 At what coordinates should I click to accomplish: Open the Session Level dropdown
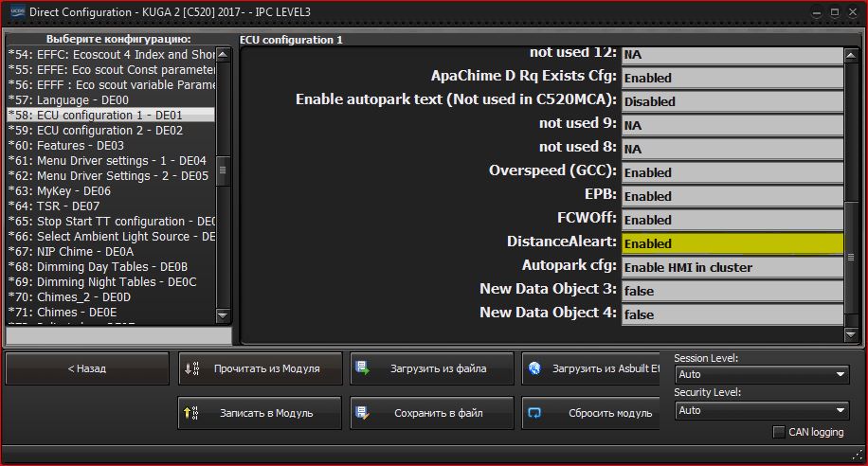pyautogui.click(x=761, y=375)
